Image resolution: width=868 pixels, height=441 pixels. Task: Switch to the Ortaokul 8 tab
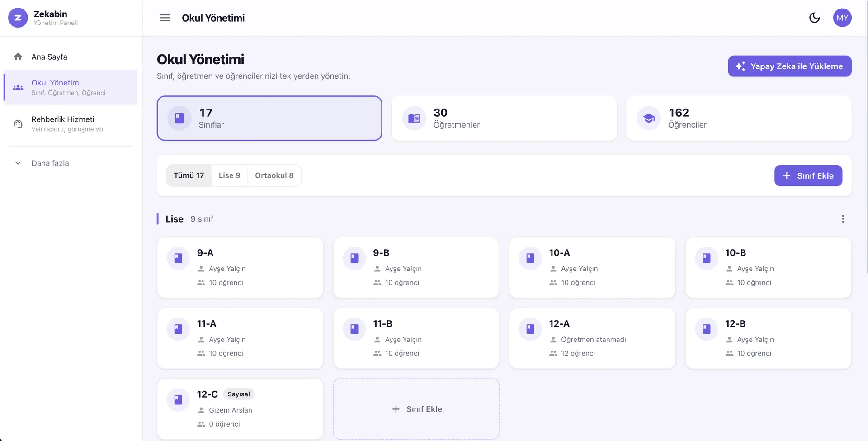pos(274,175)
